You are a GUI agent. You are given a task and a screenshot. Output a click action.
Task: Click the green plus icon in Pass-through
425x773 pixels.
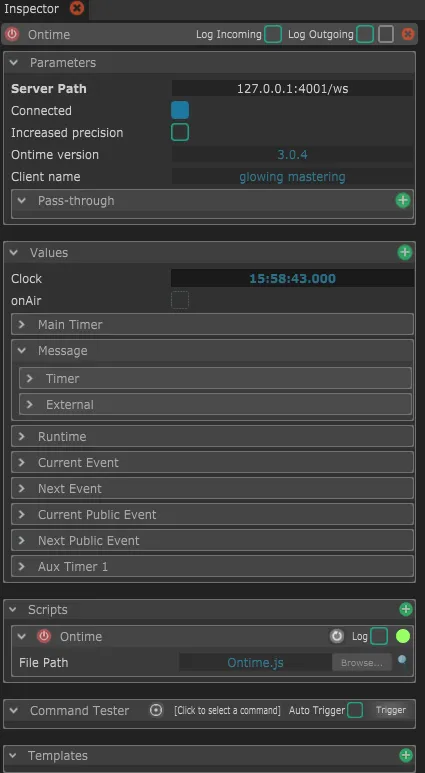pyautogui.click(x=403, y=201)
